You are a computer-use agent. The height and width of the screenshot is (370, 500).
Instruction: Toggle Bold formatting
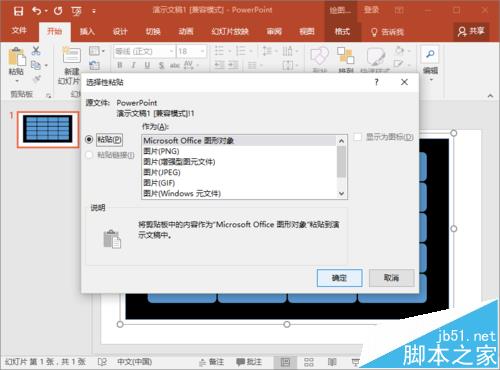tap(120, 65)
